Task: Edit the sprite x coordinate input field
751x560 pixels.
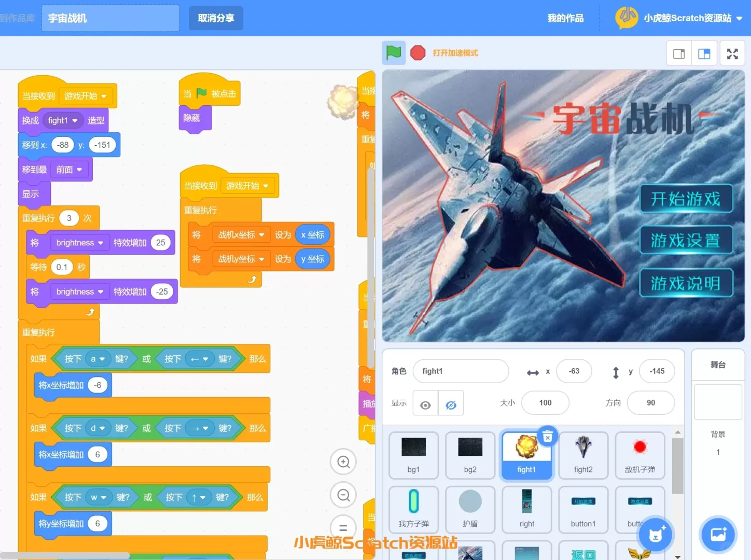Action: pyautogui.click(x=574, y=371)
